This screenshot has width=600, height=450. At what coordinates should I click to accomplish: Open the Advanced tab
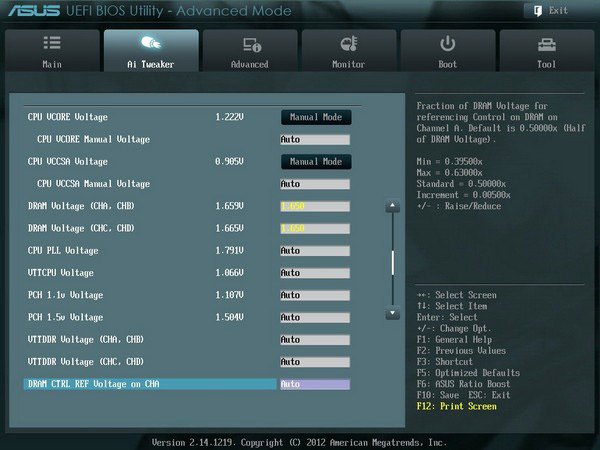point(250,51)
